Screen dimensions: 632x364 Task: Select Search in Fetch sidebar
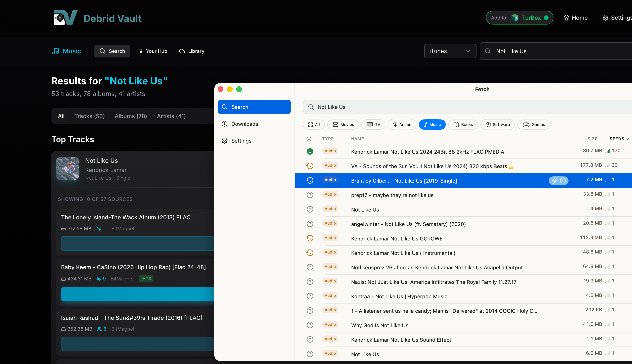[x=254, y=107]
